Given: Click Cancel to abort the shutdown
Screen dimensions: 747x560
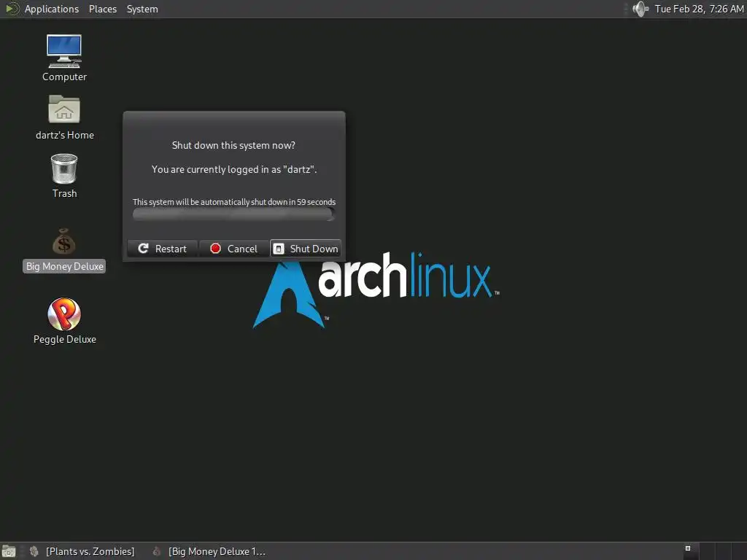Looking at the screenshot, I should coord(234,249).
